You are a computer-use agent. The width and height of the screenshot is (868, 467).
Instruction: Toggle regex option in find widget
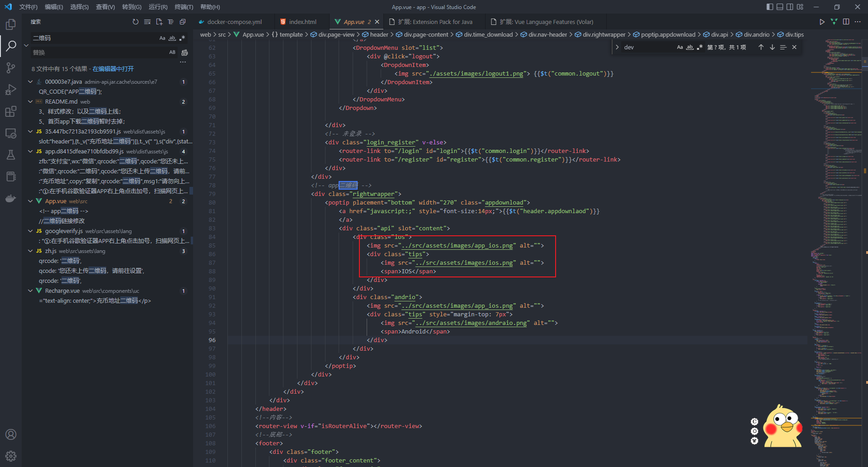700,47
